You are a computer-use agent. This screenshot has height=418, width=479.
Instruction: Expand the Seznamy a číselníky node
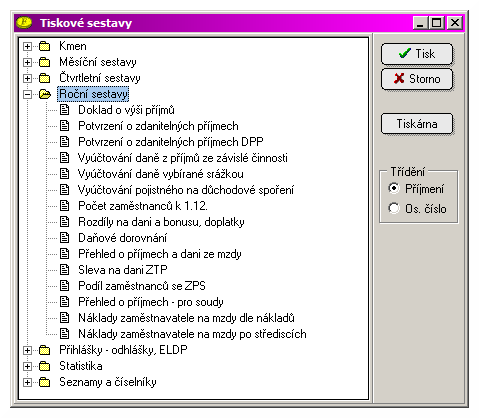[27, 382]
